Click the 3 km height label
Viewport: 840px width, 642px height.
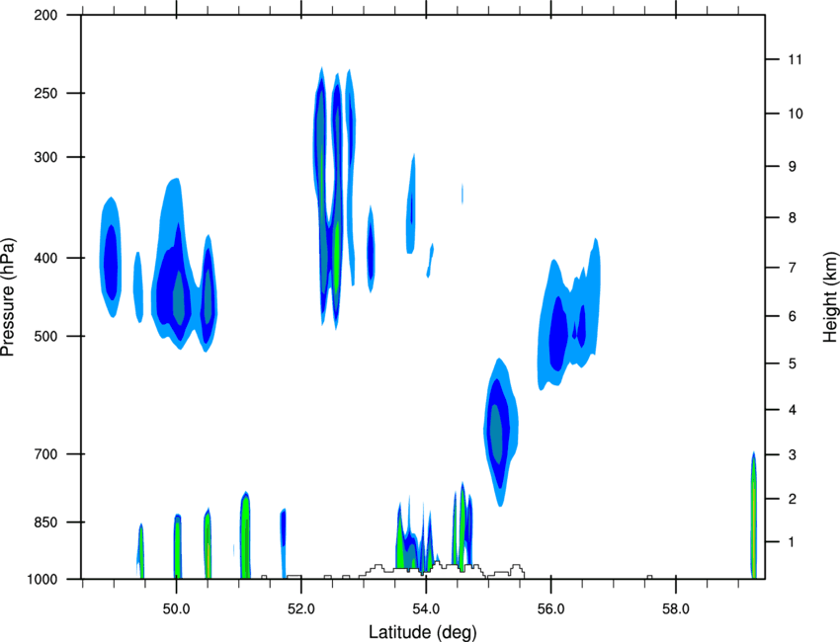(x=792, y=455)
